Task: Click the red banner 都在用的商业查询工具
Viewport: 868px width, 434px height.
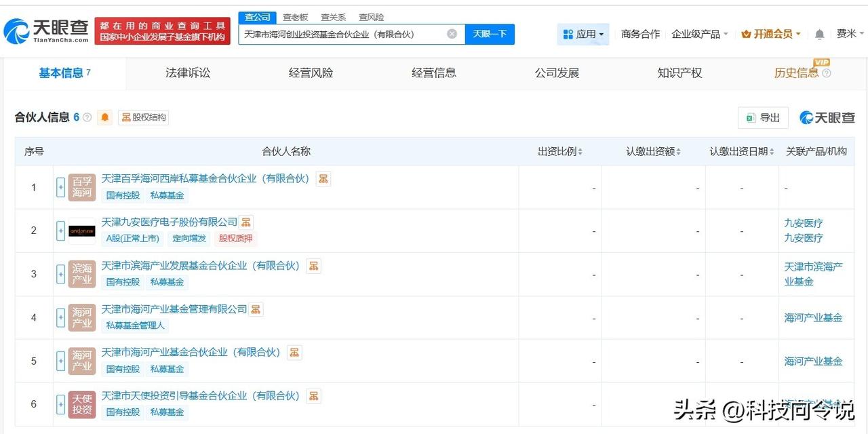Action: click(162, 31)
